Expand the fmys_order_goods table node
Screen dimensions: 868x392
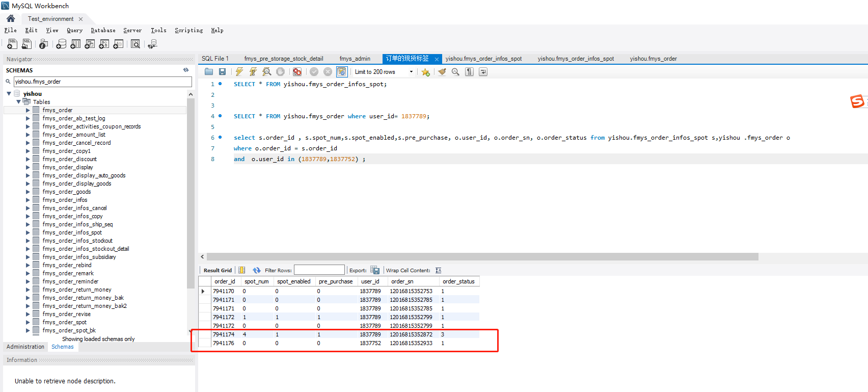coord(28,192)
